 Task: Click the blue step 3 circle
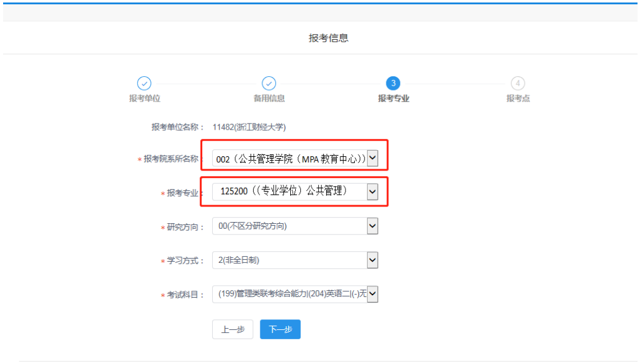[393, 84]
